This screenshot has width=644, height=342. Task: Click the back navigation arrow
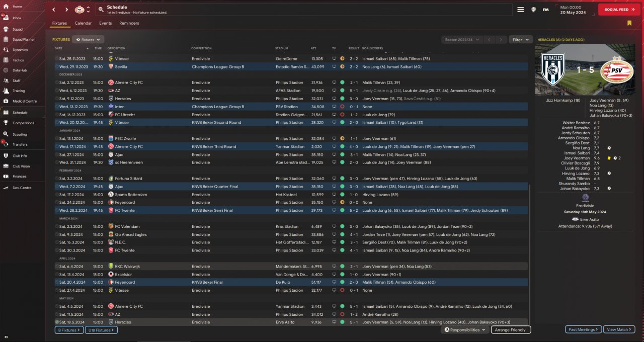[x=54, y=10]
